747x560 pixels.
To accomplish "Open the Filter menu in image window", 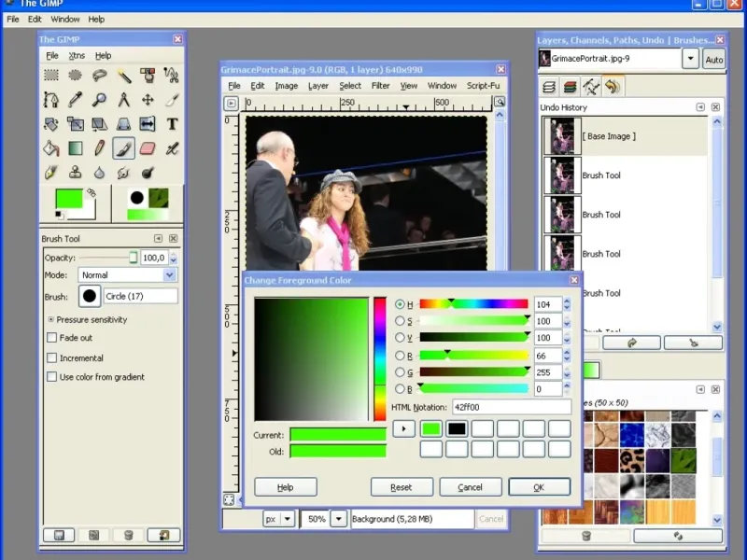I will [x=380, y=86].
